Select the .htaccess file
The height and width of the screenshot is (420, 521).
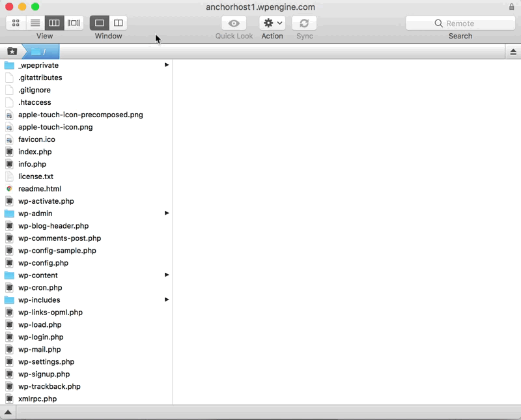coord(86,102)
